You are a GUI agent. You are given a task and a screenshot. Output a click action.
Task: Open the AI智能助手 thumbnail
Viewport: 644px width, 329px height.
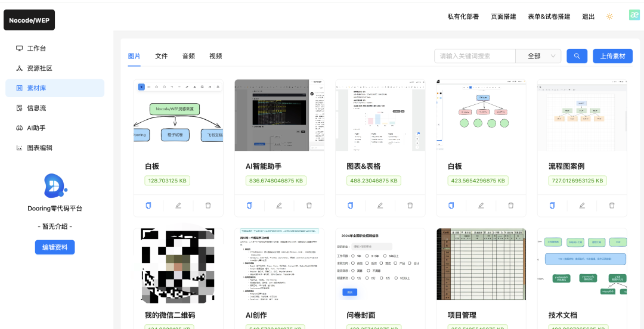pyautogui.click(x=279, y=116)
